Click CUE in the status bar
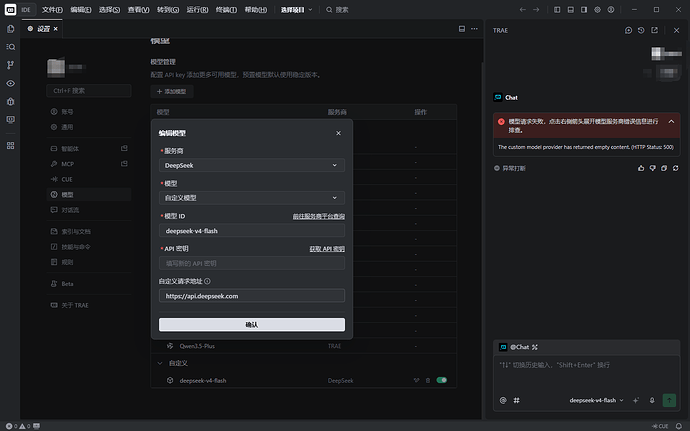Image resolution: width=690 pixels, height=431 pixels. 660,426
